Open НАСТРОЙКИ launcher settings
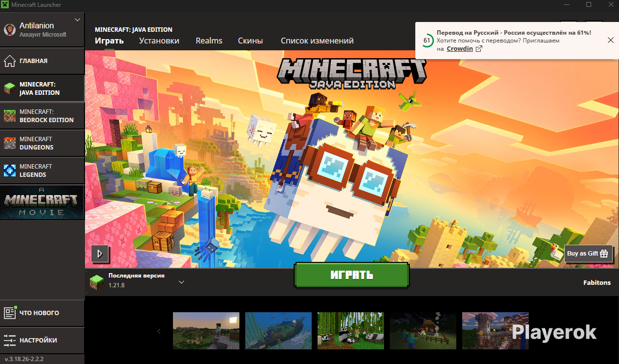This screenshot has width=619, height=364. pyautogui.click(x=42, y=341)
